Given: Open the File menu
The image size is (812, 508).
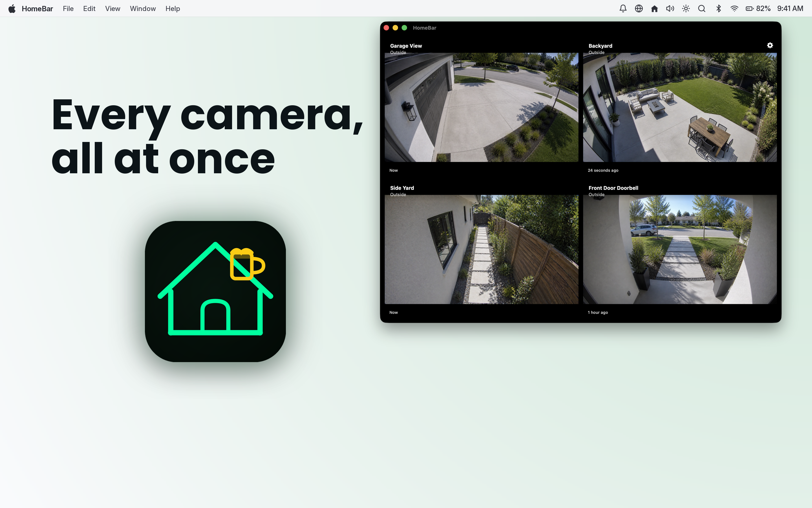Looking at the screenshot, I should coord(68,8).
